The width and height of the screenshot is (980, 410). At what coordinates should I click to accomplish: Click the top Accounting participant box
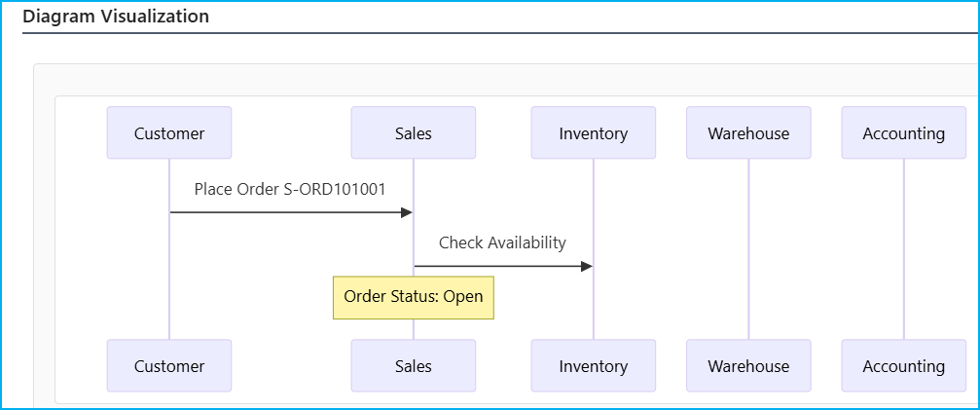pos(903,133)
